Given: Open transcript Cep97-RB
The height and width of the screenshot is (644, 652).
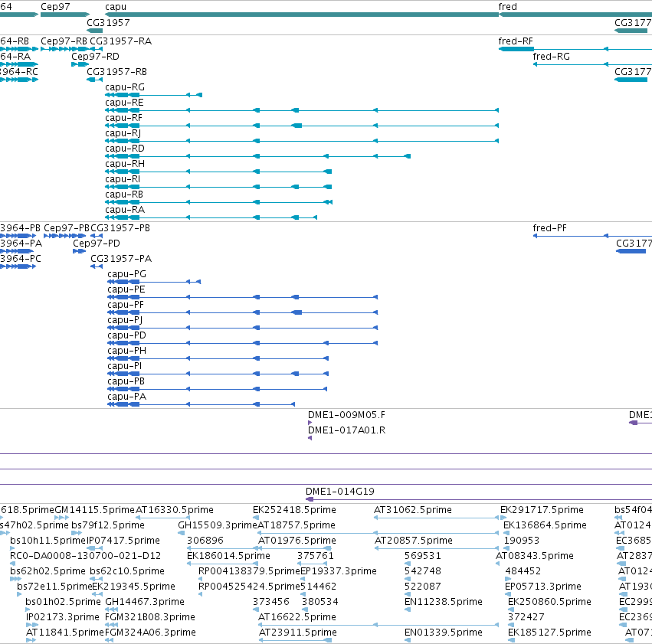Looking at the screenshot, I should pos(64,41).
